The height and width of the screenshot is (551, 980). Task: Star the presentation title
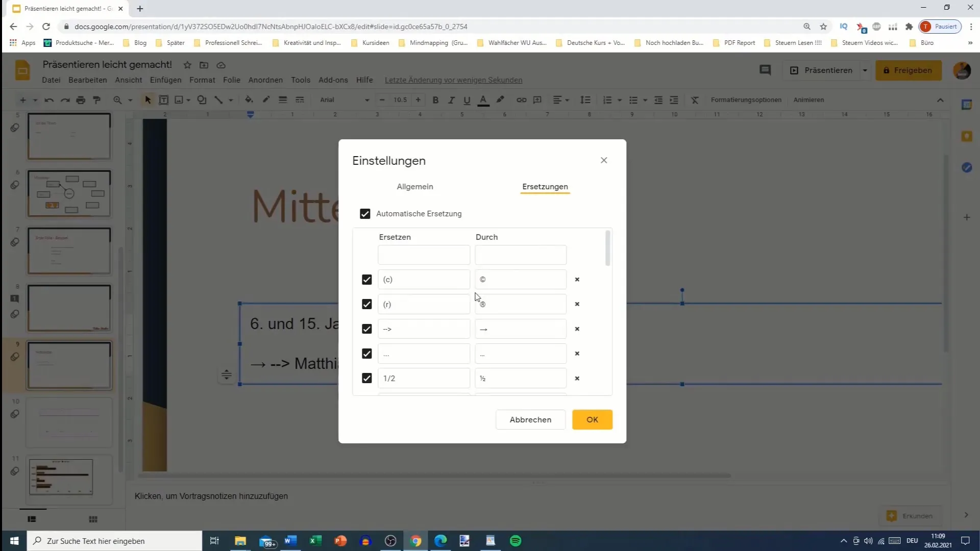click(187, 65)
